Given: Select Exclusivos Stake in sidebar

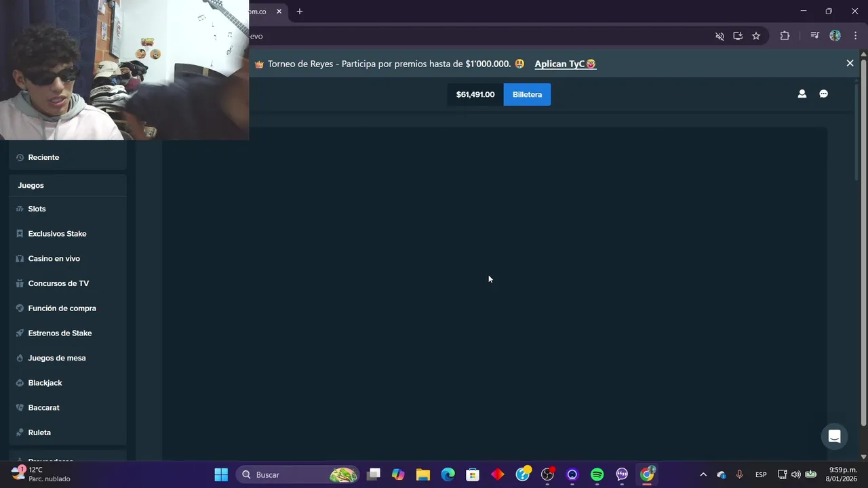Looking at the screenshot, I should coord(68,234).
